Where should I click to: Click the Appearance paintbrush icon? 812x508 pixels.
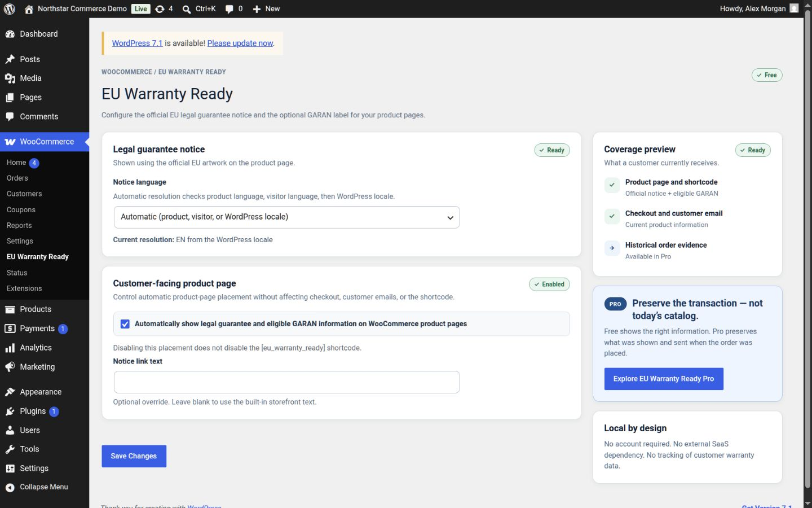click(10, 392)
